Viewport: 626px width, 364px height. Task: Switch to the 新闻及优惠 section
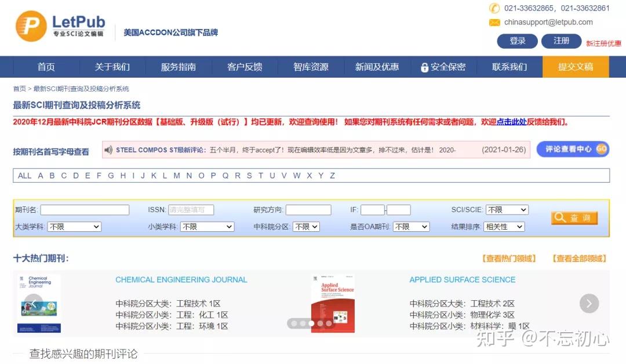point(377,67)
